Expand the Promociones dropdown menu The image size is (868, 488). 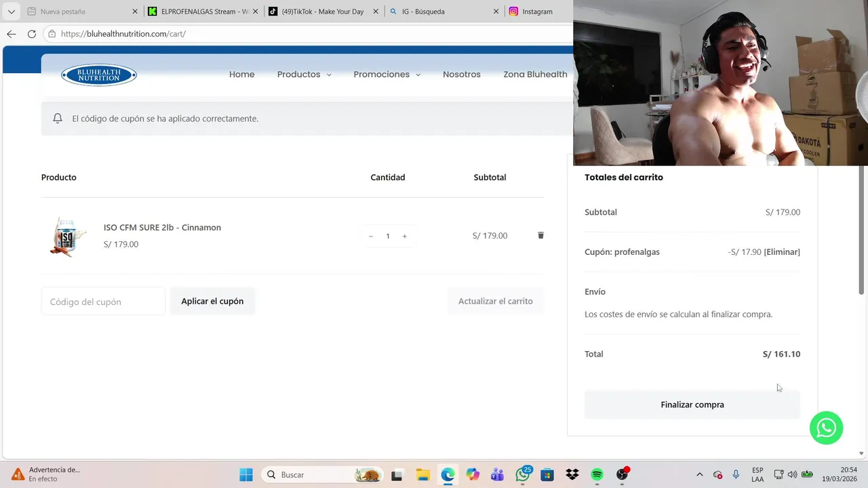(x=387, y=75)
